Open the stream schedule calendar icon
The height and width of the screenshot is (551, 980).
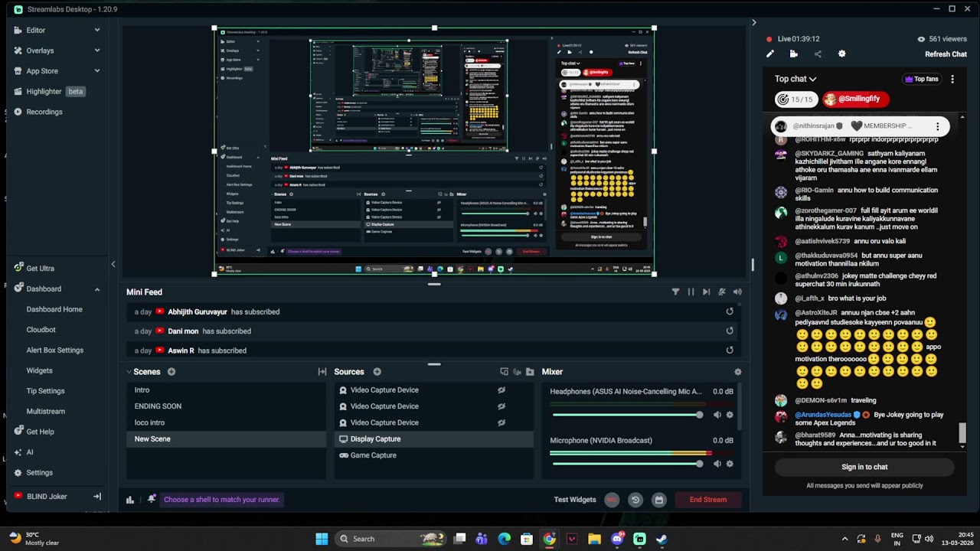click(658, 500)
